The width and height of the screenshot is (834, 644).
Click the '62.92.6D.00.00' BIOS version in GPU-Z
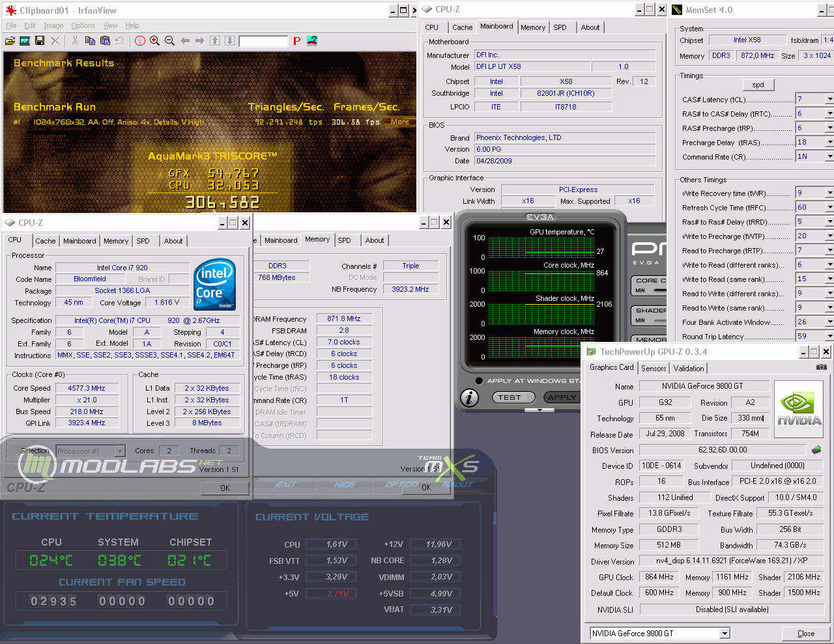pos(723,450)
